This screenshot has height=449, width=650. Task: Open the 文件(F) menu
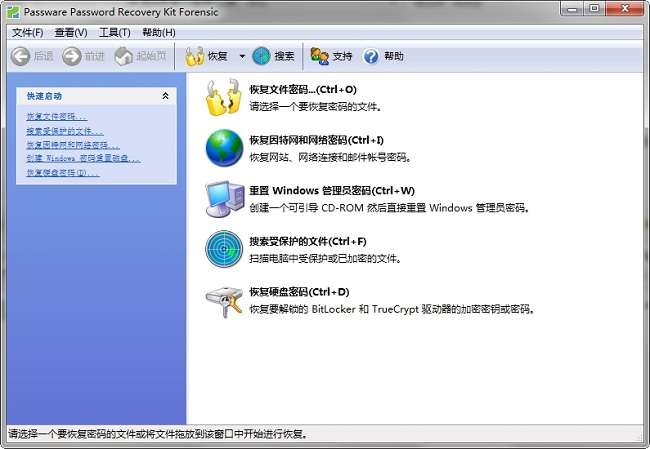click(x=27, y=32)
